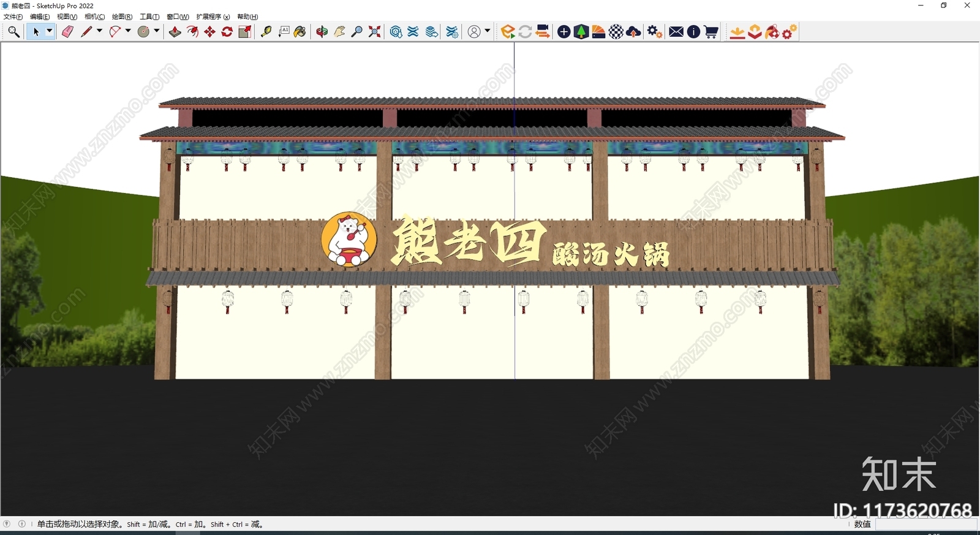
Task: Open the 绘图(R) menu
Action: (x=122, y=17)
